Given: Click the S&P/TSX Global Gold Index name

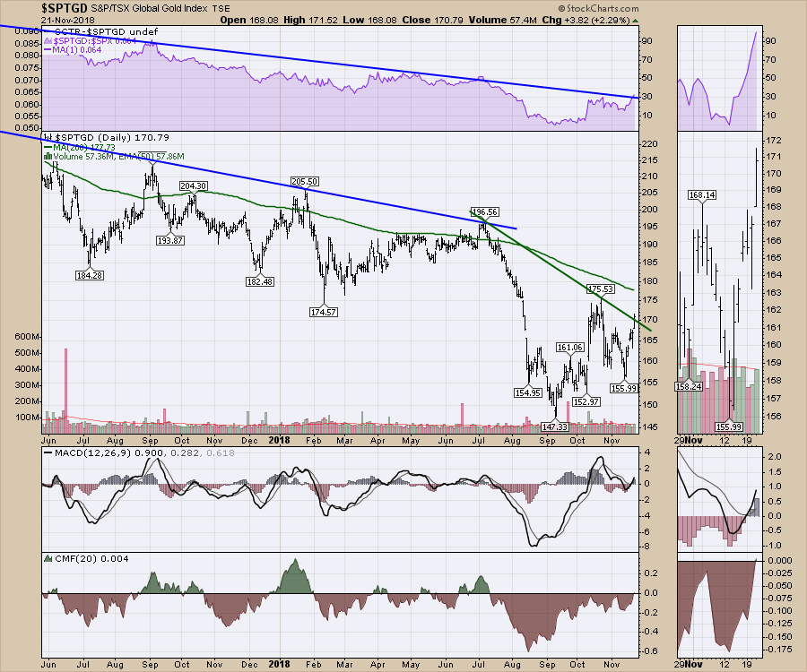Looking at the screenshot, I should pos(149,9).
